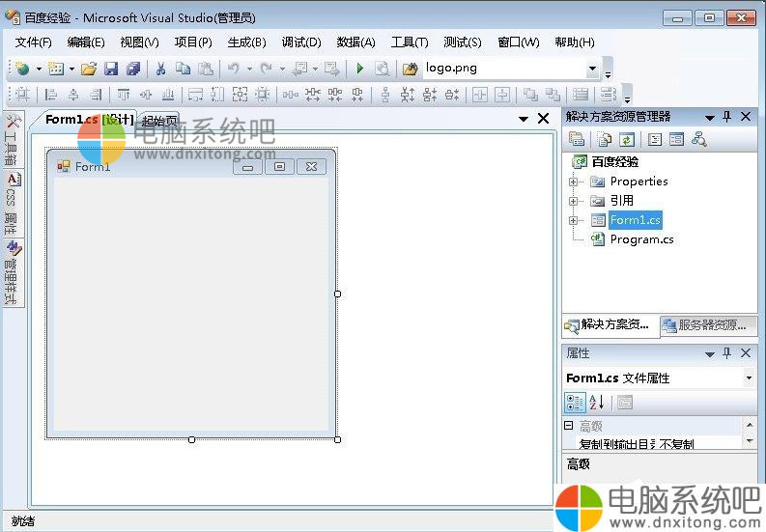Open the 文件(F) menu
This screenshot has width=766, height=532.
pyautogui.click(x=33, y=42)
